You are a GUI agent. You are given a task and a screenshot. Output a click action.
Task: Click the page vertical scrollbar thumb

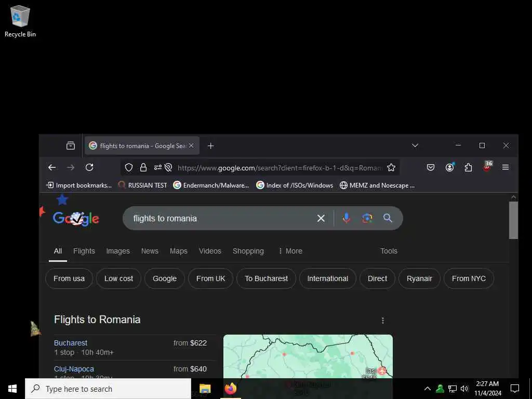pos(513,220)
